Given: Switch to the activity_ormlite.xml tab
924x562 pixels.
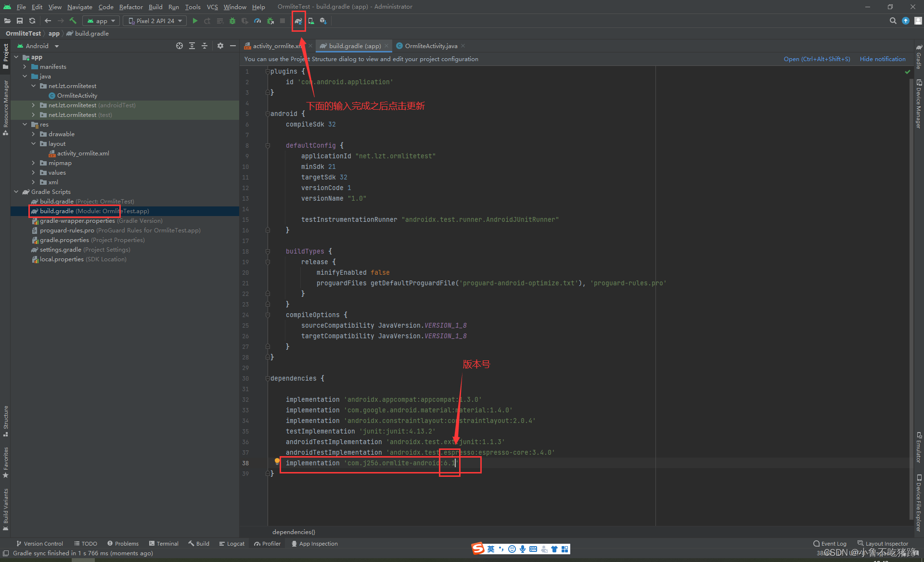Looking at the screenshot, I should click(x=277, y=46).
